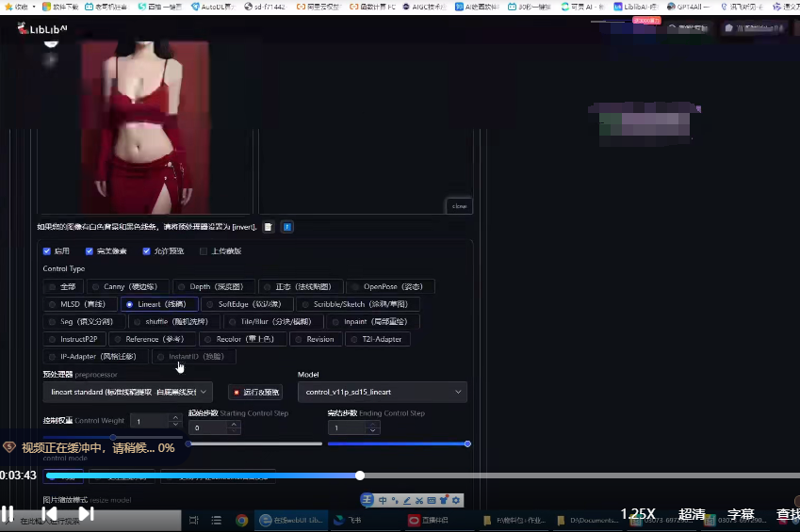The image size is (800, 532).
Task: Click the task view icon in the taskbar
Action: coord(194,521)
